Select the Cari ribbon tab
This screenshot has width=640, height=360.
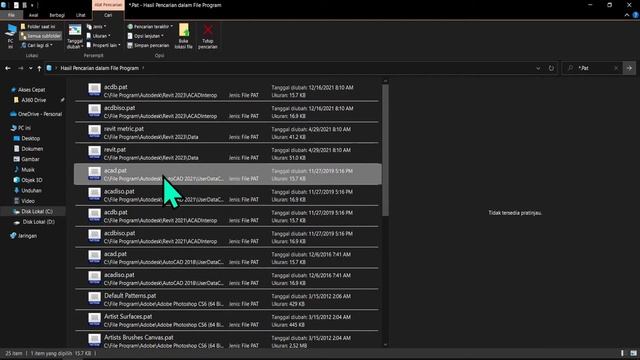point(108,15)
